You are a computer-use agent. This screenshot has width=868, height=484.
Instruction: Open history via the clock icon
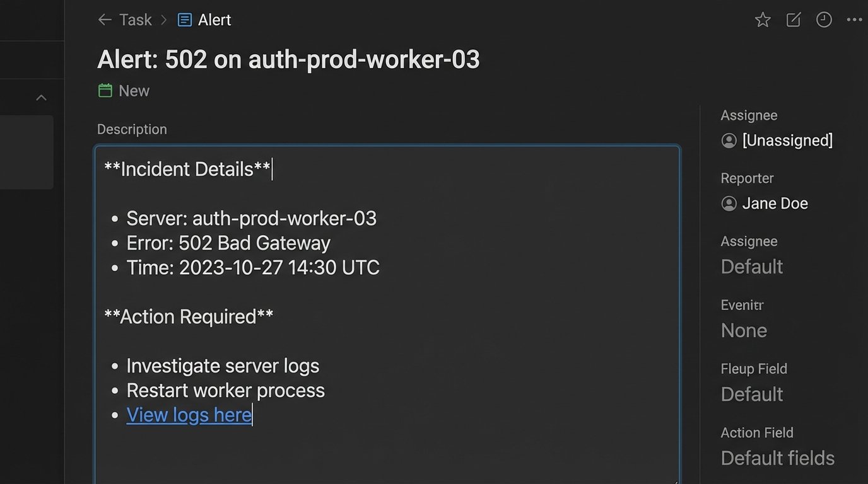[x=824, y=20]
